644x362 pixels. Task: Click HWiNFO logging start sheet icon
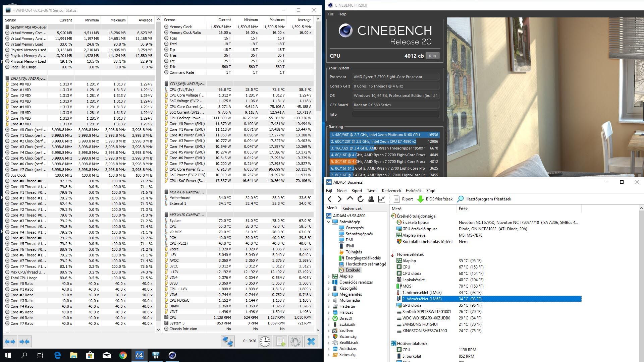tap(280, 342)
